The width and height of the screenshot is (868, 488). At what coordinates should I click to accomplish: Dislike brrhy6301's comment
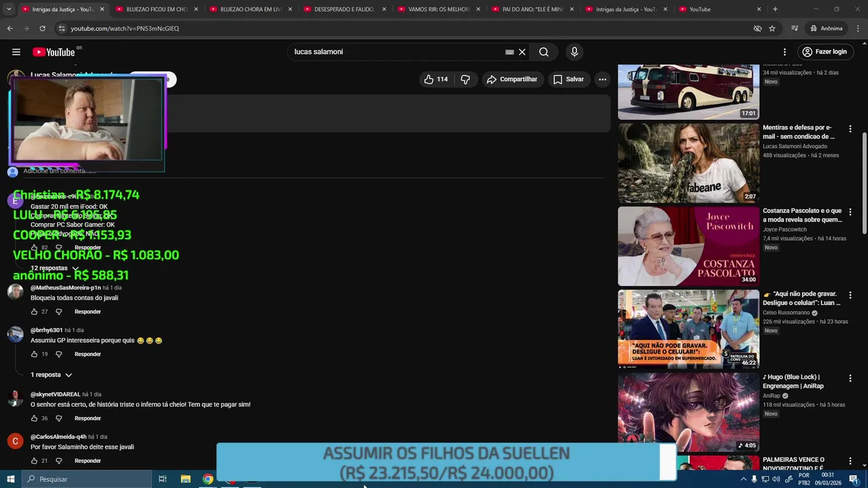tap(59, 354)
